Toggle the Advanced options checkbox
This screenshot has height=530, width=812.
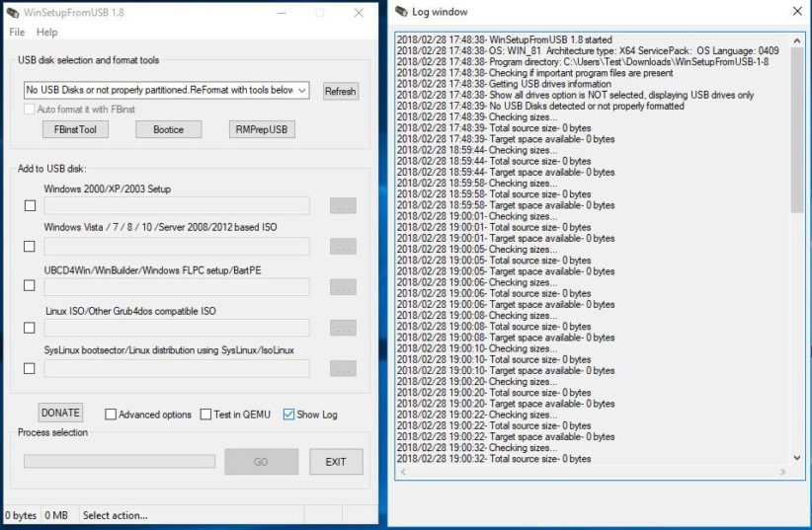click(111, 415)
